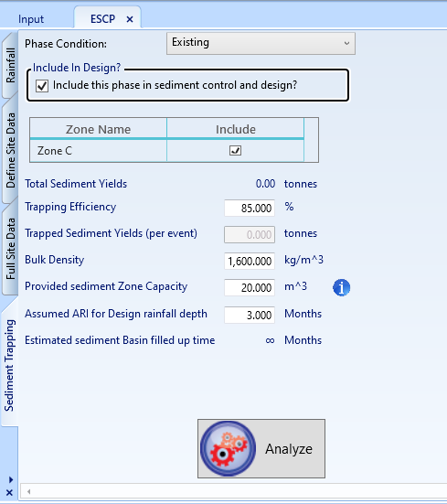
Task: Click the red gears Analyze icon
Action: click(x=228, y=448)
